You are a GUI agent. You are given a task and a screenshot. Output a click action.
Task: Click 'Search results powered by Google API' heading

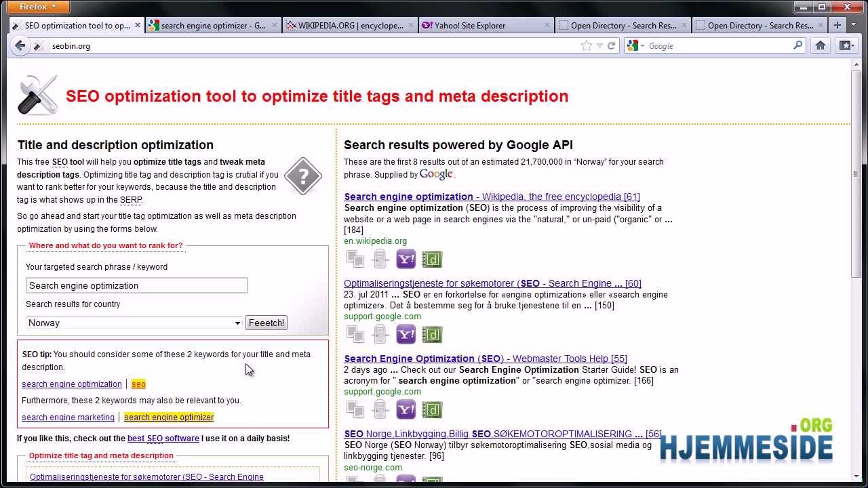tap(458, 144)
